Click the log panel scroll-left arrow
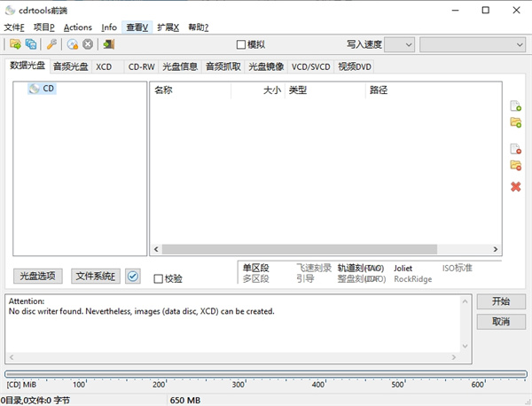The image size is (532, 406). pyautogui.click(x=12, y=357)
